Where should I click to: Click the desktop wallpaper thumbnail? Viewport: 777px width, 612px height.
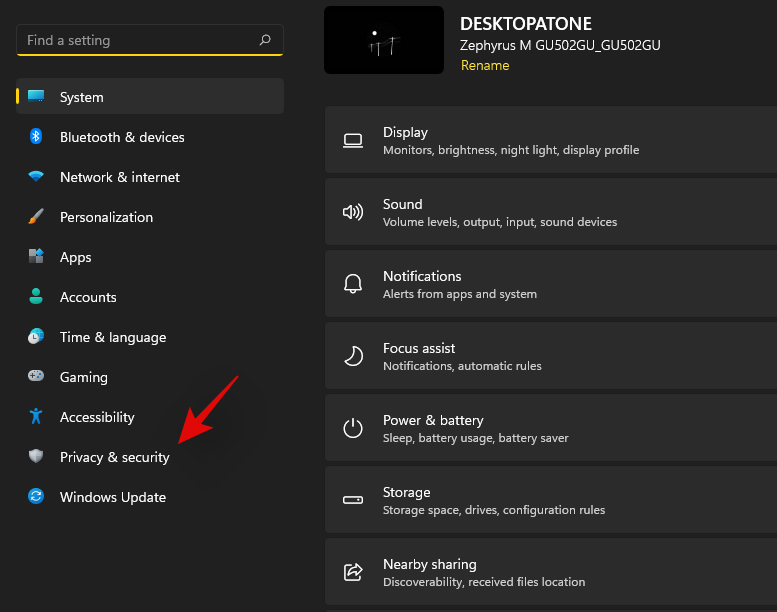[x=384, y=40]
